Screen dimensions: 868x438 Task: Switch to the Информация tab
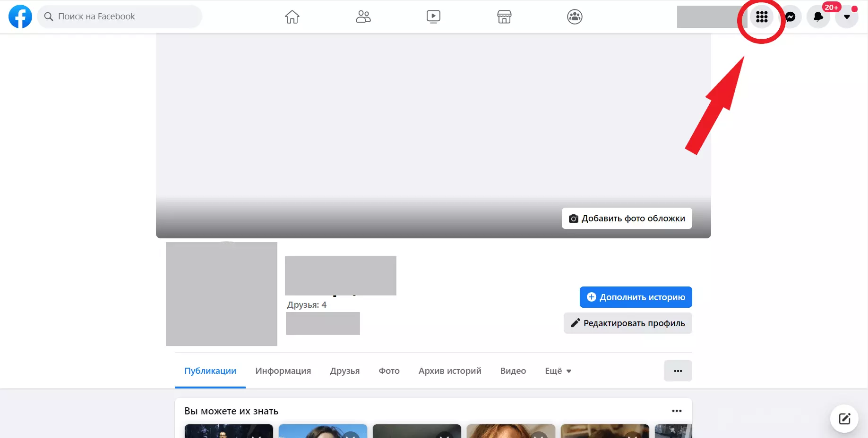283,371
